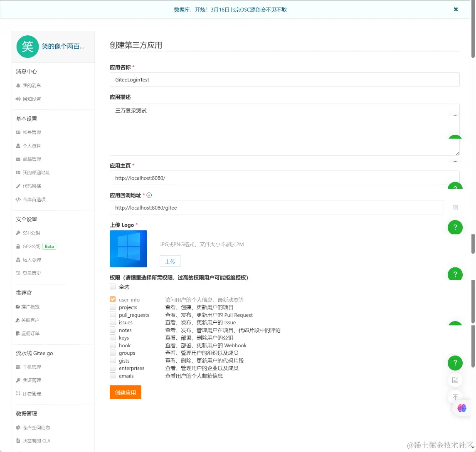Enable the notes permission checkbox

pyautogui.click(x=113, y=330)
